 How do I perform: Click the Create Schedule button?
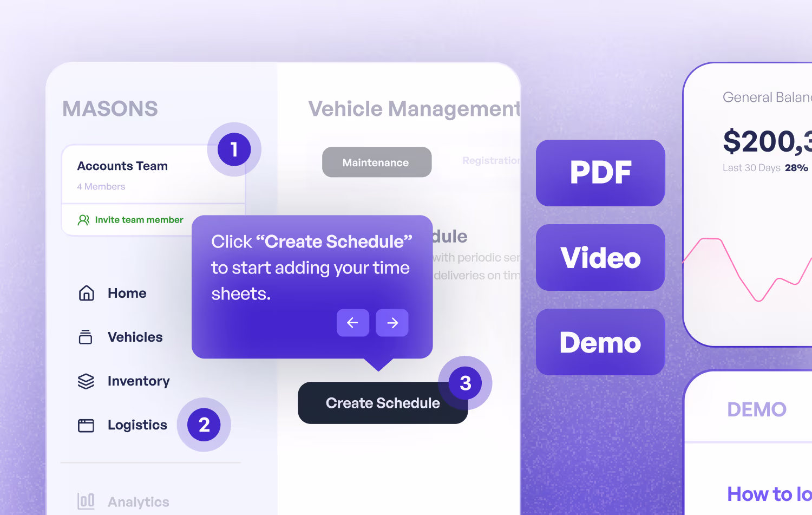click(x=383, y=403)
